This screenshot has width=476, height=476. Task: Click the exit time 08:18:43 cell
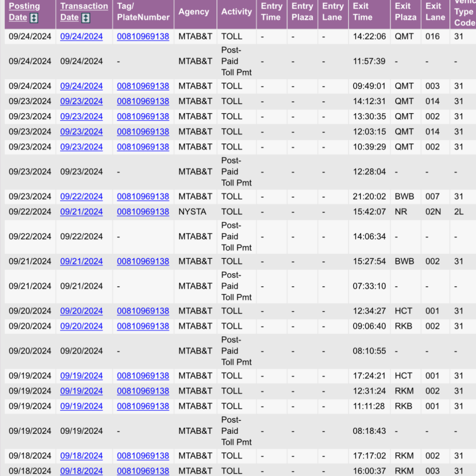pyautogui.click(x=369, y=431)
